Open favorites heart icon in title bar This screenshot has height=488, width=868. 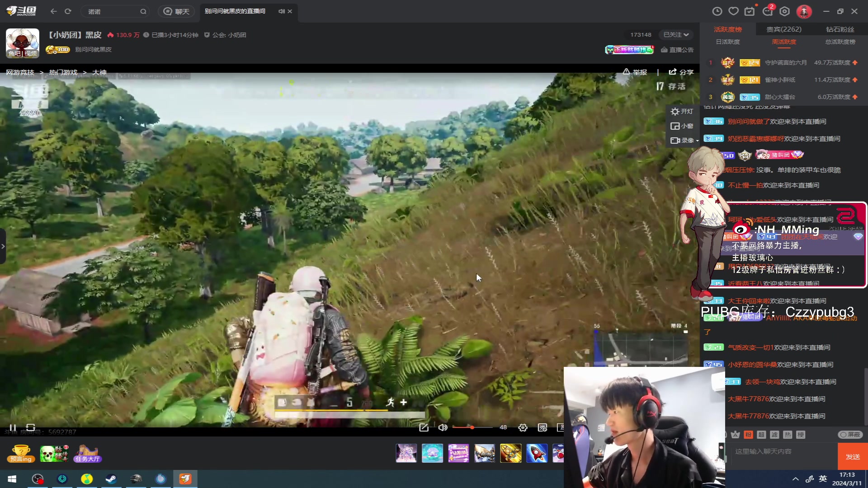pos(733,11)
